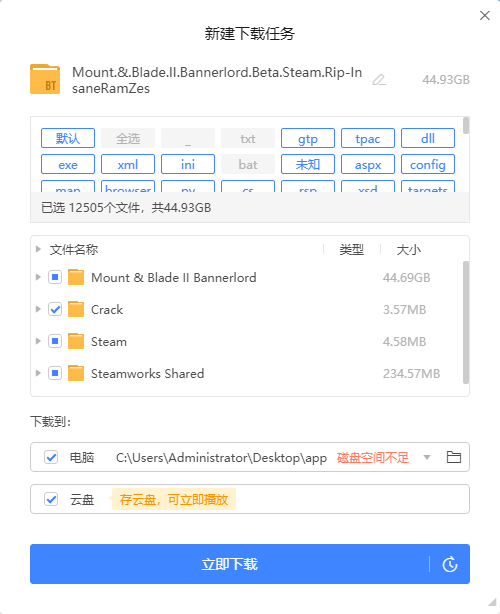Viewport: 500px width, 614px height.
Task: Click the window resize grip corner
Action: click(492, 602)
